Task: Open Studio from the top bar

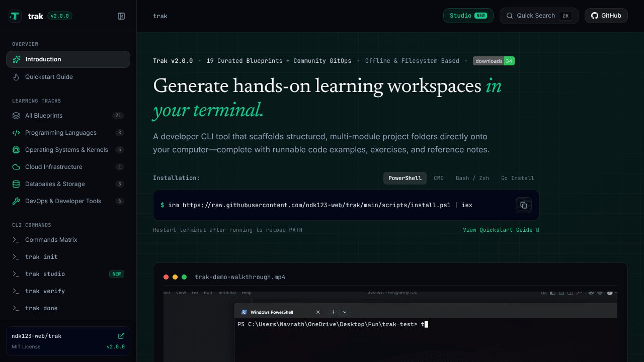Action: [x=468, y=16]
